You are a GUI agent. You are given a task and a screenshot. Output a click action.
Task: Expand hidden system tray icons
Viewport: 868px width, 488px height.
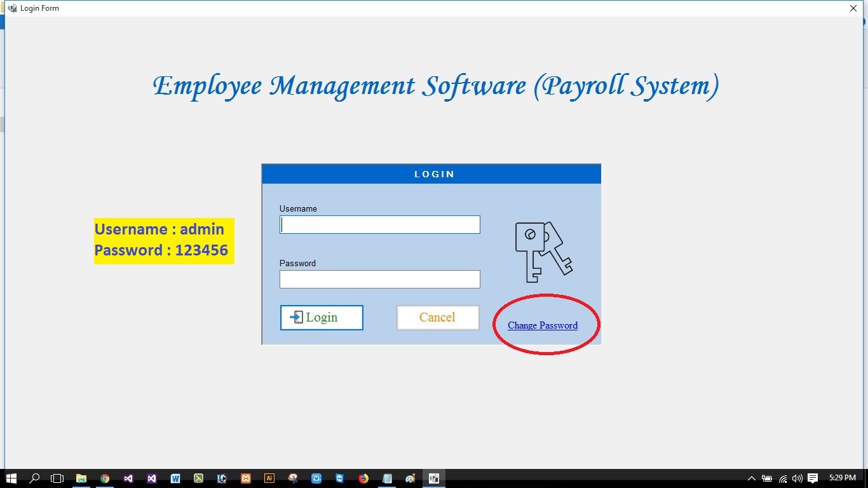tap(752, 478)
